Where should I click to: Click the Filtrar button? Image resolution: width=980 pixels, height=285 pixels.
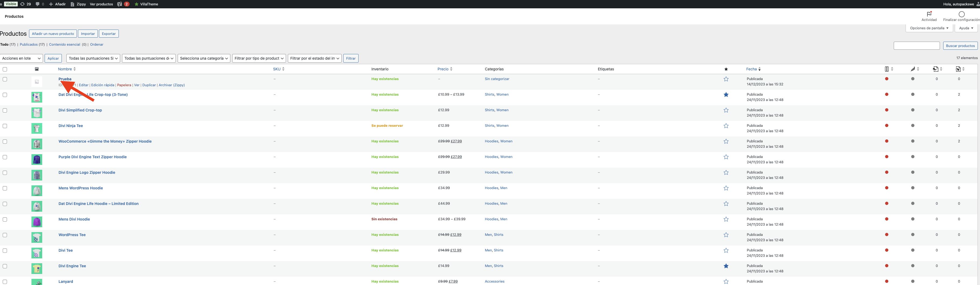(x=351, y=58)
